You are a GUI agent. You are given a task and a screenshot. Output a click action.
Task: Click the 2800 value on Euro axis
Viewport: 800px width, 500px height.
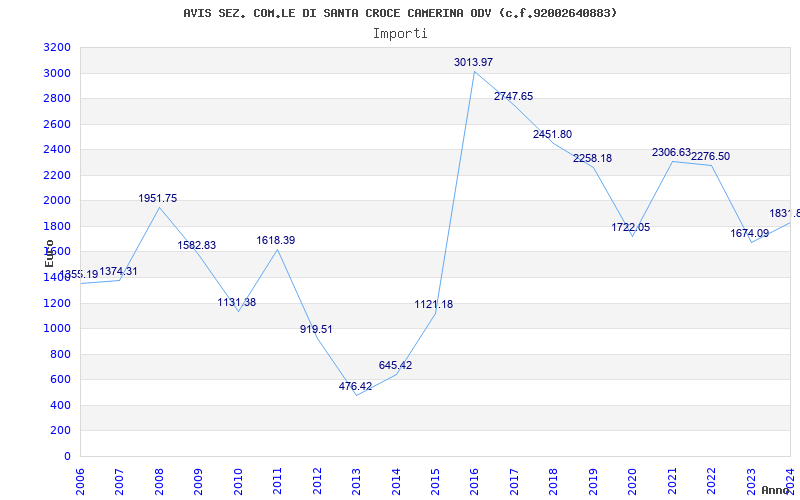click(x=57, y=99)
